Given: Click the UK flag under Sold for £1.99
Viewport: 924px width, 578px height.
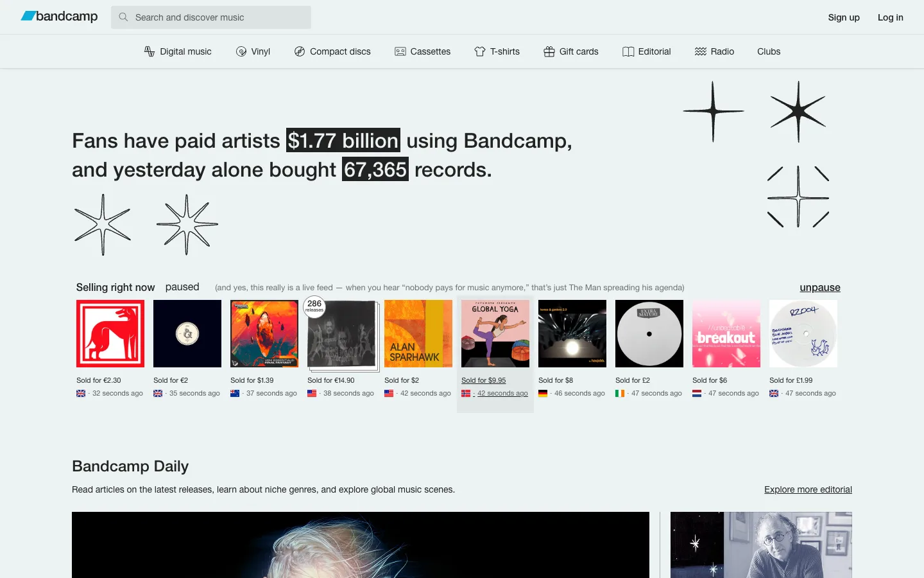Looking at the screenshot, I should pyautogui.click(x=774, y=394).
